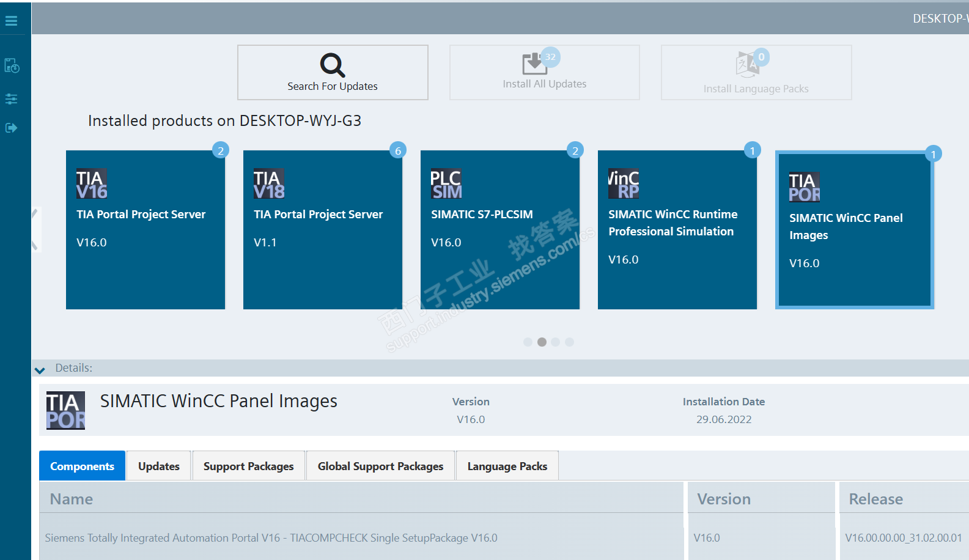Click the Install All Updates button label
This screenshot has height=560, width=969.
(x=545, y=84)
